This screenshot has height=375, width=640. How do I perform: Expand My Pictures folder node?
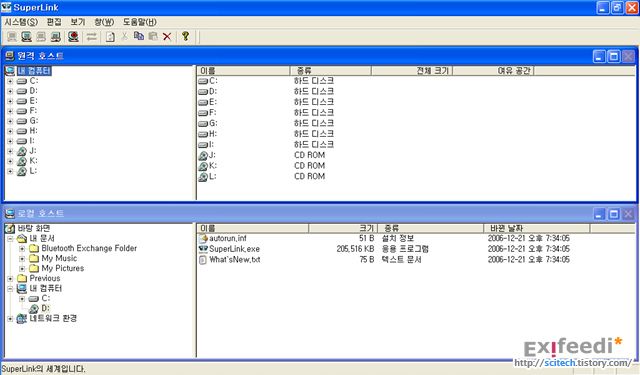[x=22, y=268]
